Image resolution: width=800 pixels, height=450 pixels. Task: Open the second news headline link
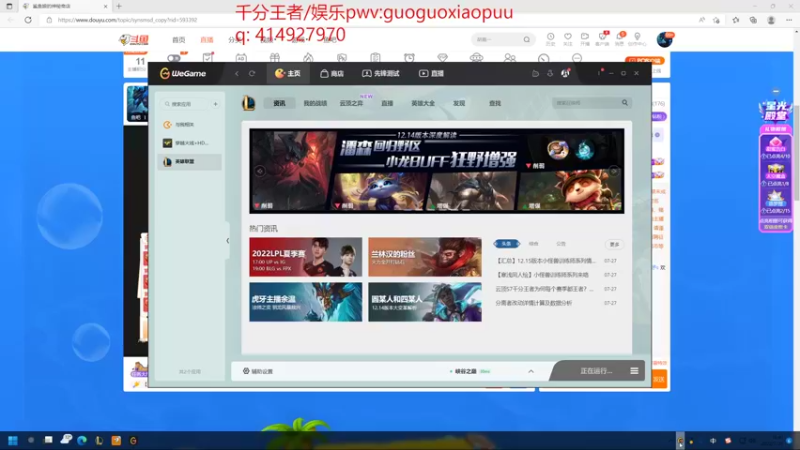(x=542, y=275)
